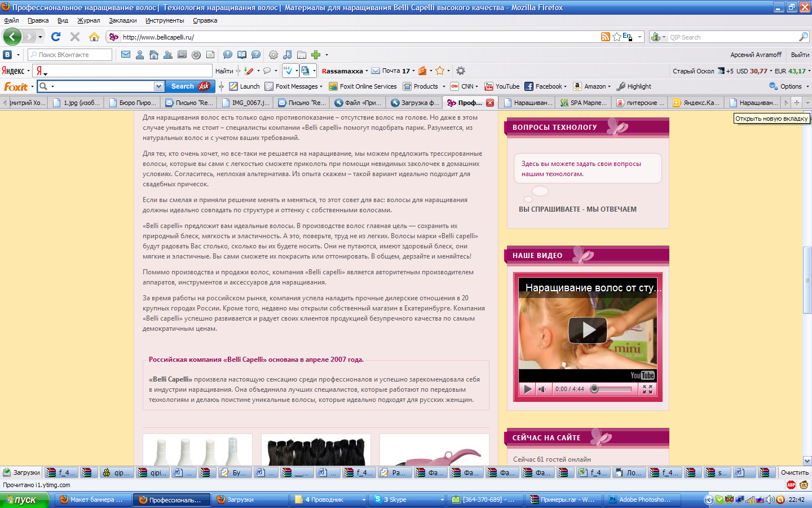Expand the Foxit search field dropdown
812x508 pixels.
[x=159, y=86]
